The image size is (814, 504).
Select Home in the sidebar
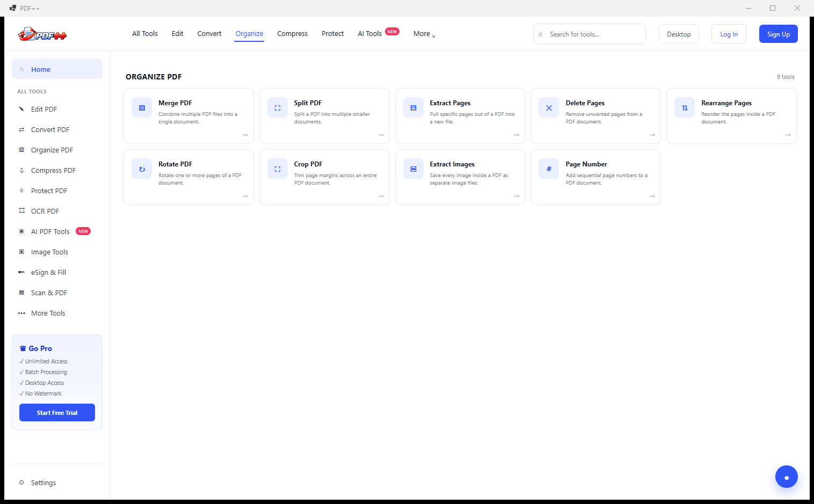[x=57, y=69]
